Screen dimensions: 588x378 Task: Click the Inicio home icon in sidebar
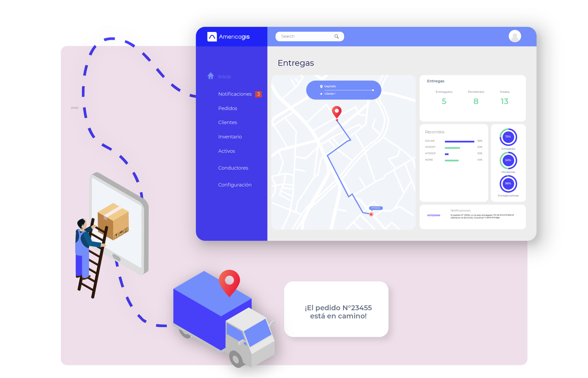(x=209, y=76)
